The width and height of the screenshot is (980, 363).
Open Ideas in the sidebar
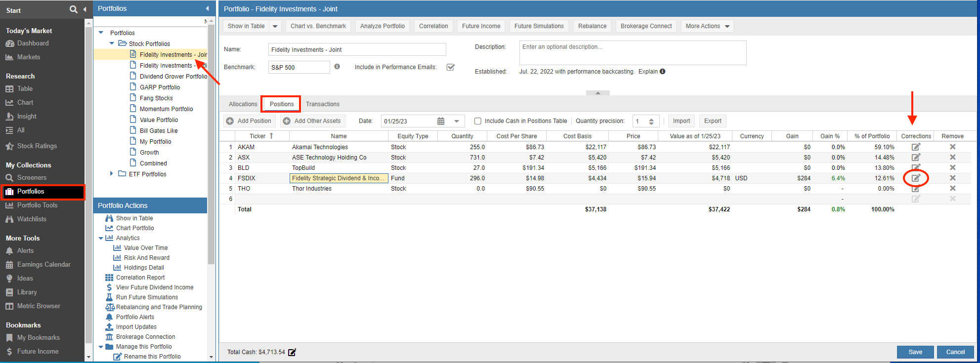pos(25,279)
